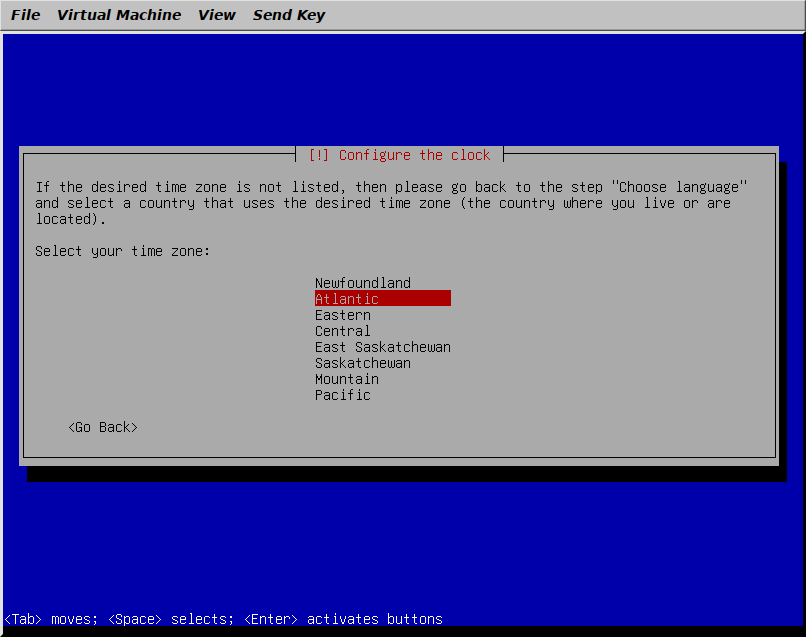The height and width of the screenshot is (637, 806).
Task: Pick the Pacific time zone
Action: coord(342,395)
